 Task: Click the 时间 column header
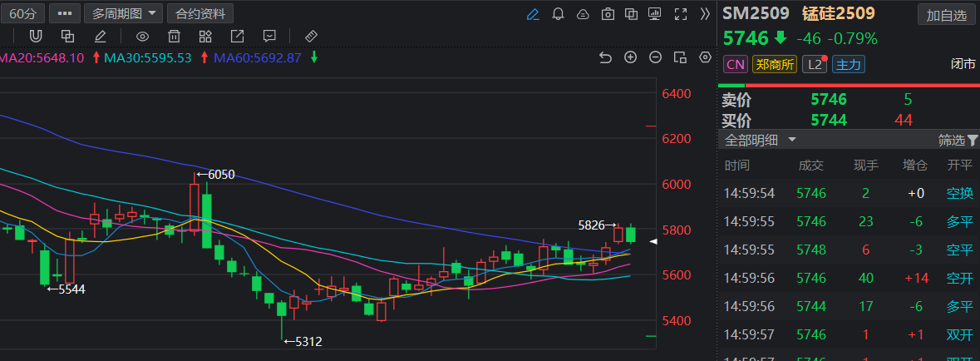(736, 166)
